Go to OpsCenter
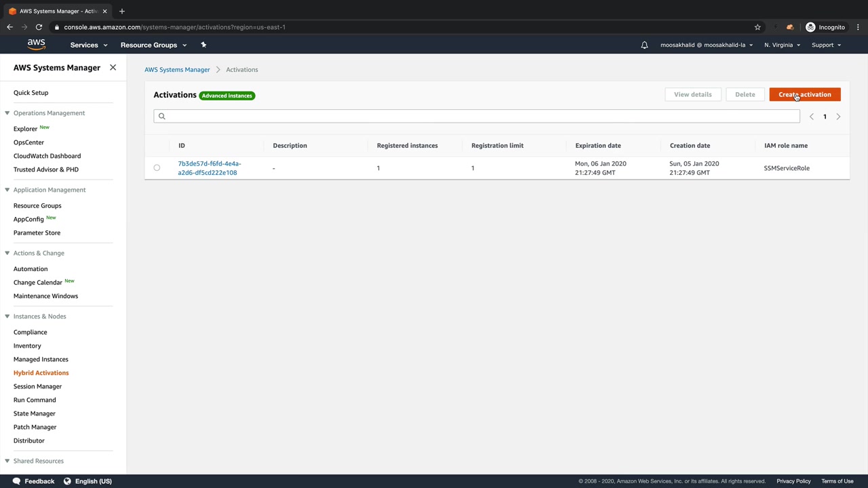868x488 pixels. click(x=28, y=142)
